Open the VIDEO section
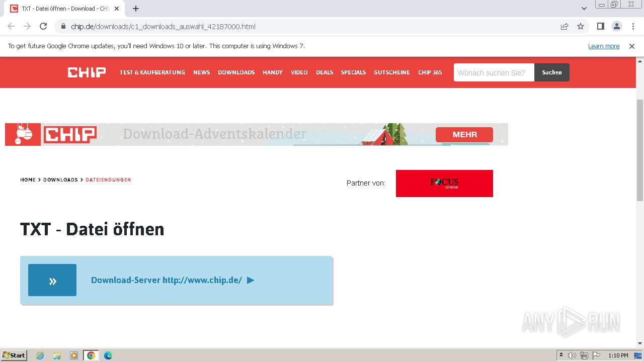 tap(299, 72)
